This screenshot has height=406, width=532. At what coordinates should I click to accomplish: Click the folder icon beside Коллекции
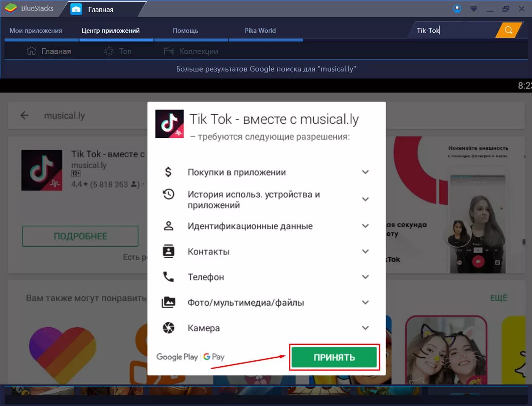(x=169, y=51)
